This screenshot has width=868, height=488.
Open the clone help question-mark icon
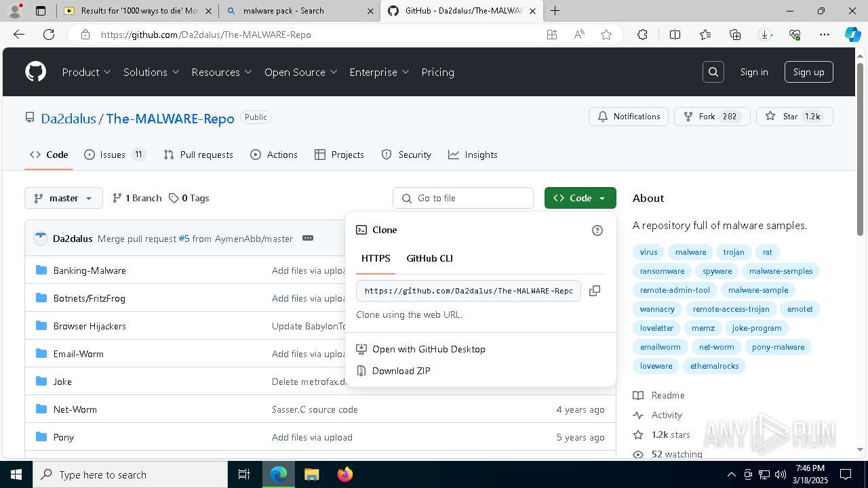597,230
